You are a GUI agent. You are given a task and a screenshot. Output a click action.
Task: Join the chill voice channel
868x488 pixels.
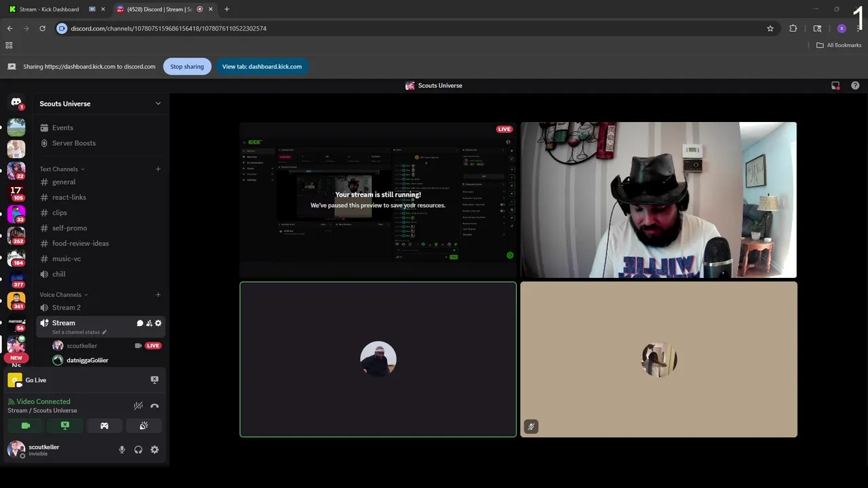tap(100, 274)
